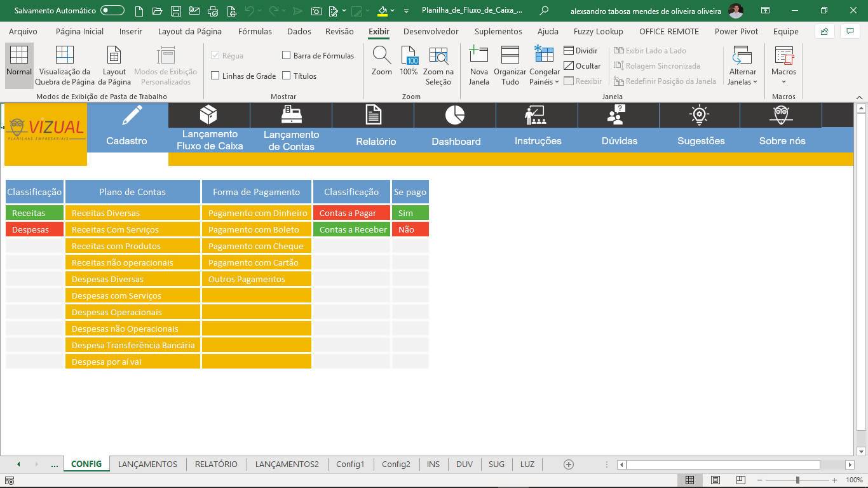Click the zoom slider handle in status bar
868x488 pixels.
tap(797, 480)
